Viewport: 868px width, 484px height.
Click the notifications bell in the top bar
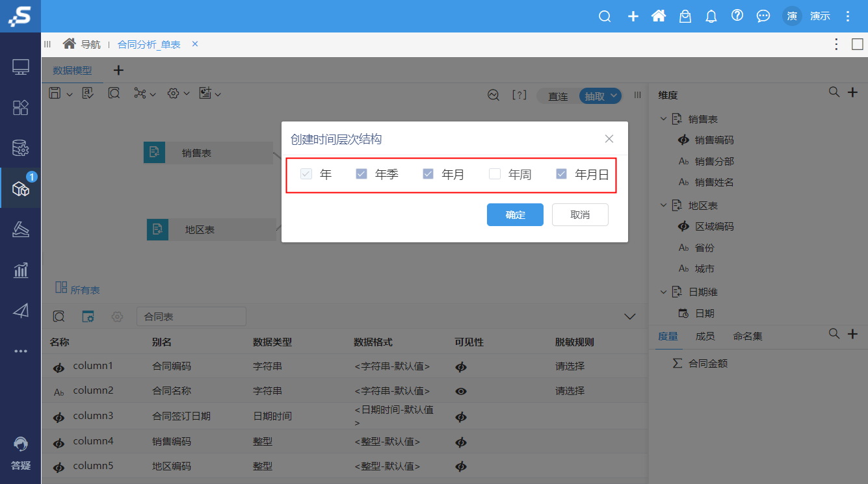click(x=711, y=16)
